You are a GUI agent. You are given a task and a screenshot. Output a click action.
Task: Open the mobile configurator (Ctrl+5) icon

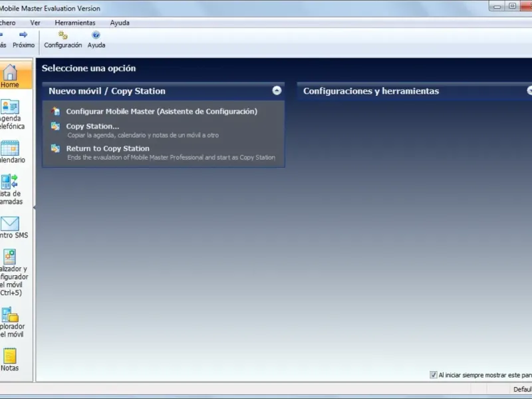pyautogui.click(x=10, y=257)
